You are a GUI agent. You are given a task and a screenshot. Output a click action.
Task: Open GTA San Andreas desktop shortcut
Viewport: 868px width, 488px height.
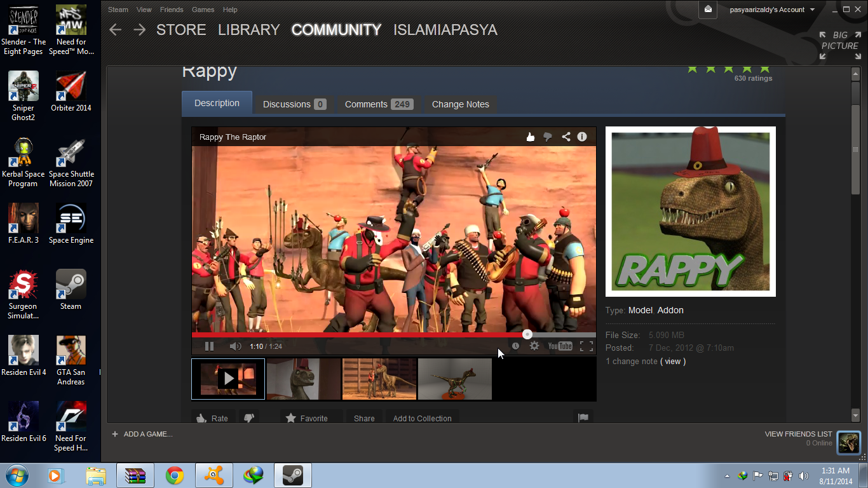71,361
